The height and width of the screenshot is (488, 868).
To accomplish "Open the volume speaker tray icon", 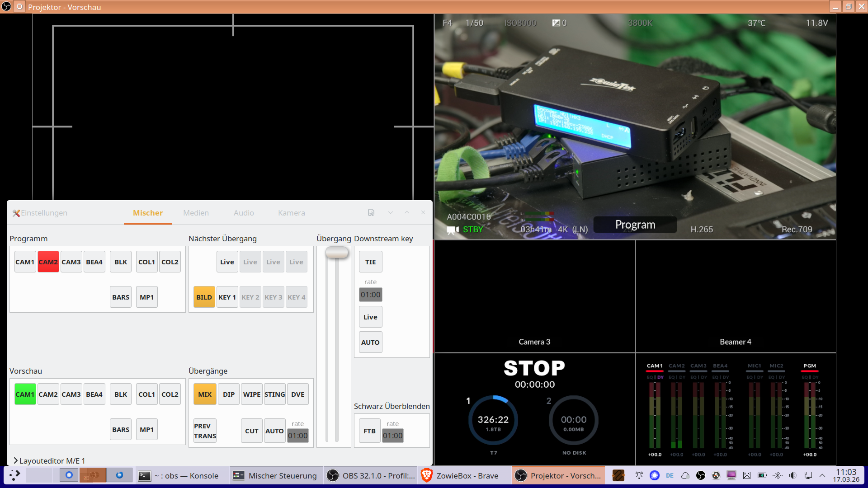I will pos(793,475).
